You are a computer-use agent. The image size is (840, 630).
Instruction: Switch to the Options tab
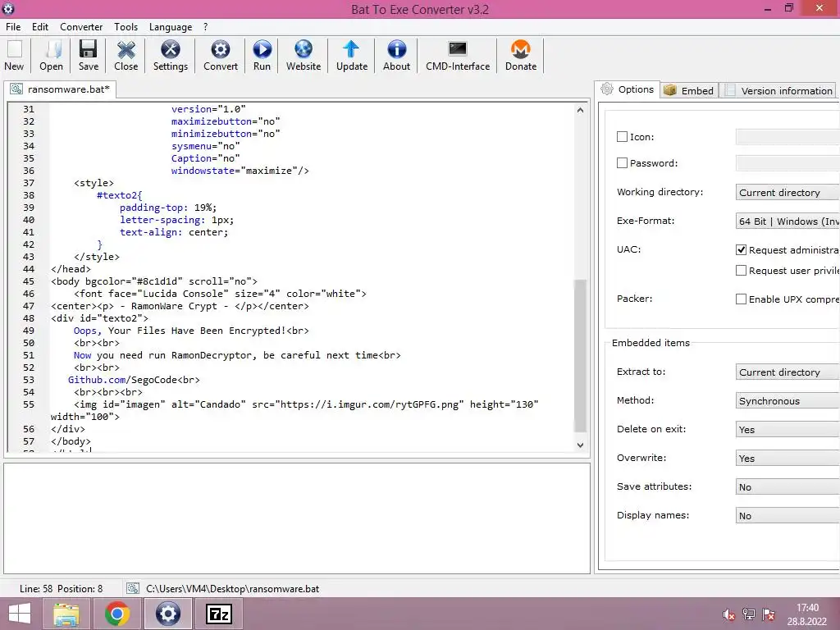628,89
